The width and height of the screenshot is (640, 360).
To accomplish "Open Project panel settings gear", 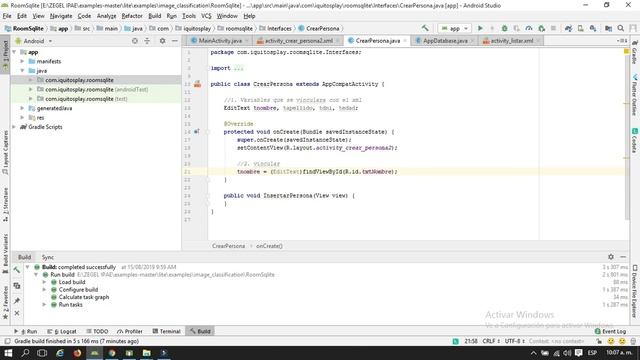I will coord(162,41).
